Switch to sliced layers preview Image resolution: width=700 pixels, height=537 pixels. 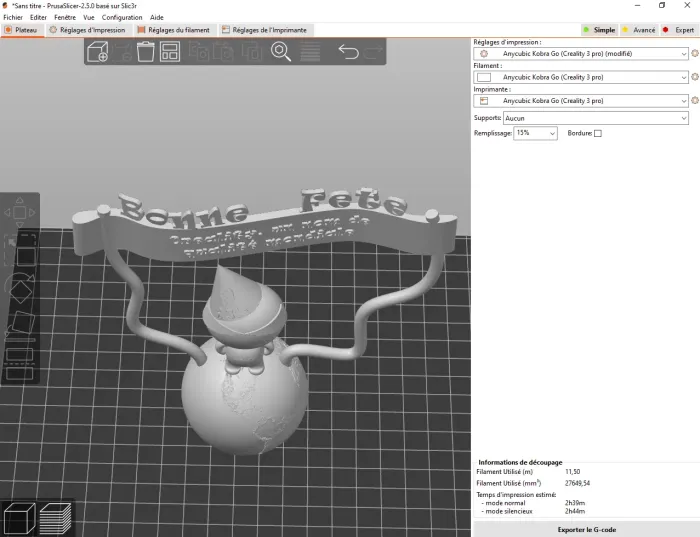click(55, 518)
